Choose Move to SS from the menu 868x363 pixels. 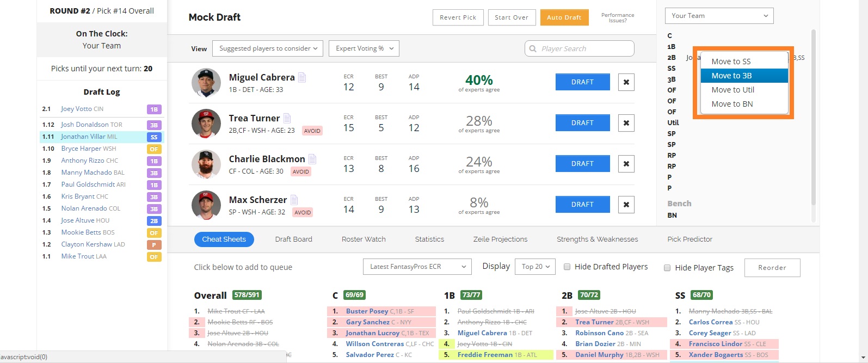click(744, 61)
